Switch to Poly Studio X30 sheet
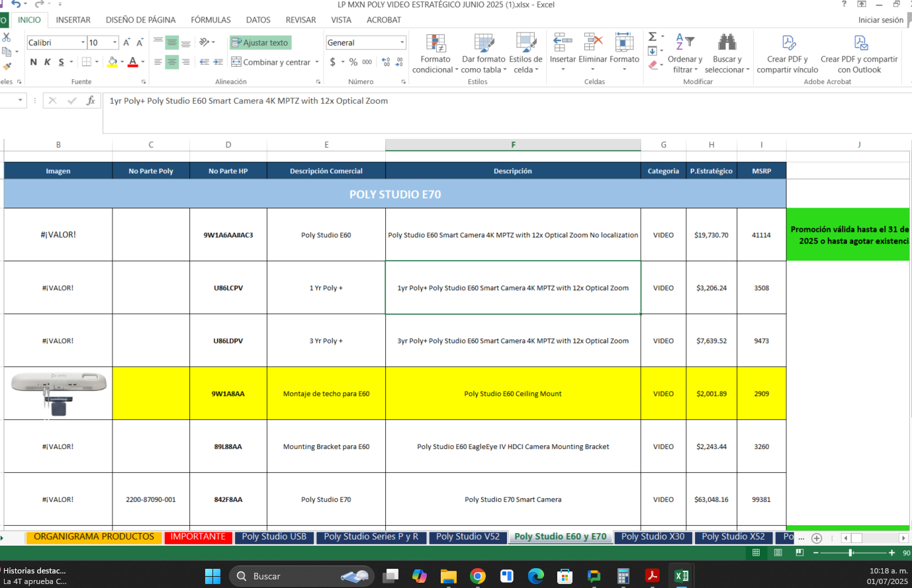The width and height of the screenshot is (912, 588). (653, 537)
